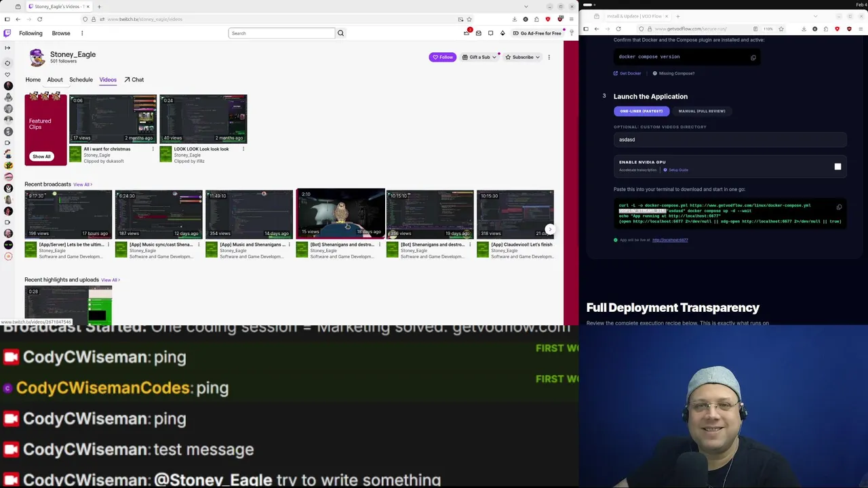Open Twitch top navigation more options dots
Image resolution: width=868 pixels, height=488 pixels.
(x=82, y=33)
